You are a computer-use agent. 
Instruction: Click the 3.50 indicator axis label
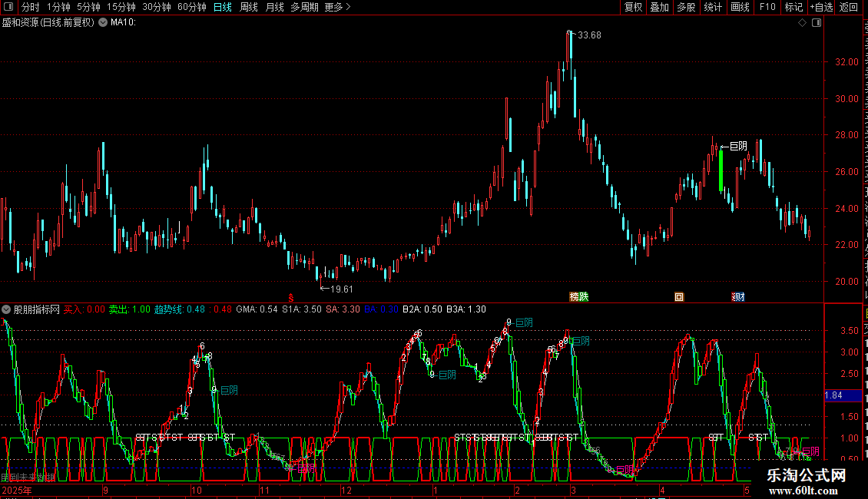850,331
